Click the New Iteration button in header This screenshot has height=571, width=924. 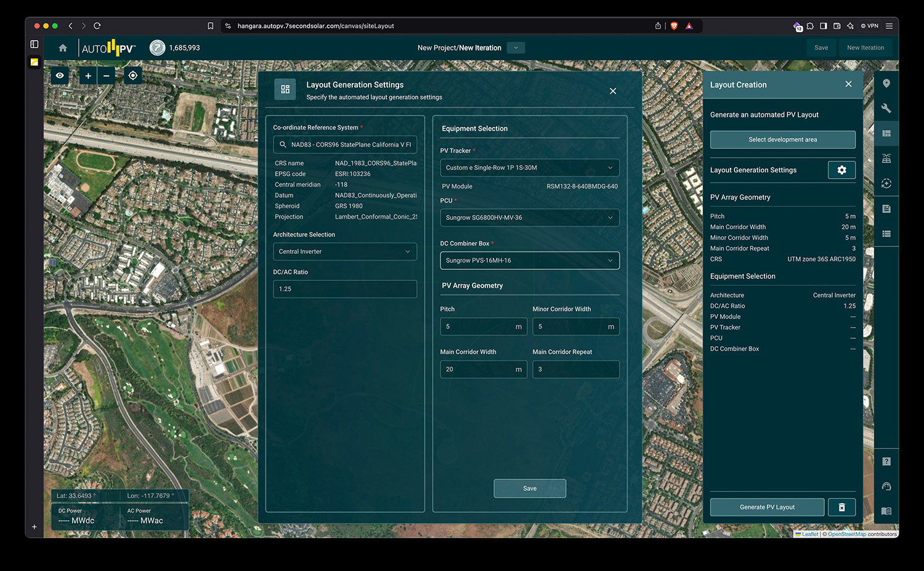(865, 48)
